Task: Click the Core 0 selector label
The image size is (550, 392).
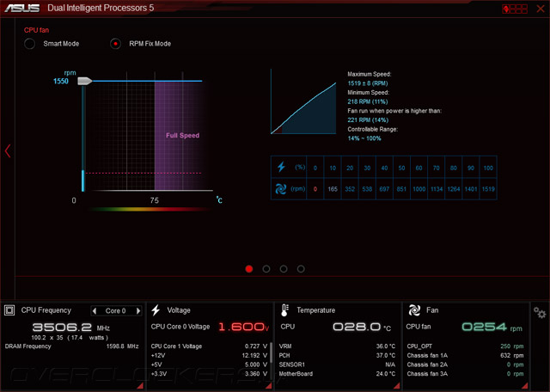Action: (x=116, y=311)
